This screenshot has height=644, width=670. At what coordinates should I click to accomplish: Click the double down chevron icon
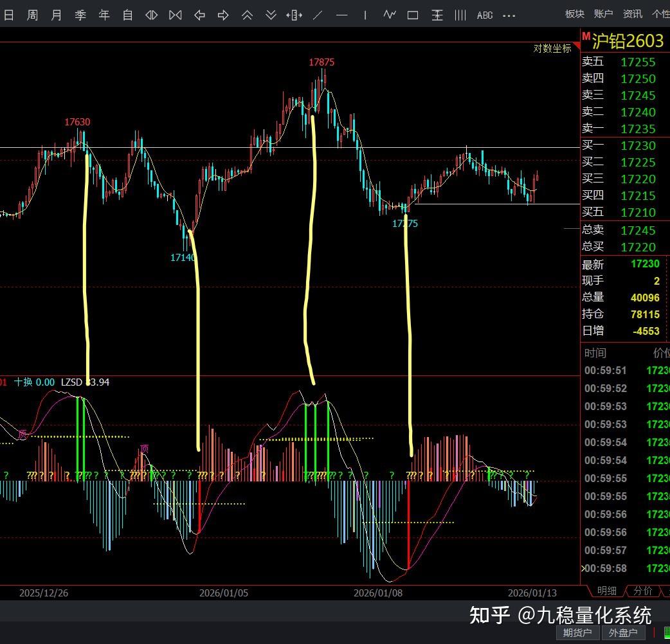coord(271,15)
